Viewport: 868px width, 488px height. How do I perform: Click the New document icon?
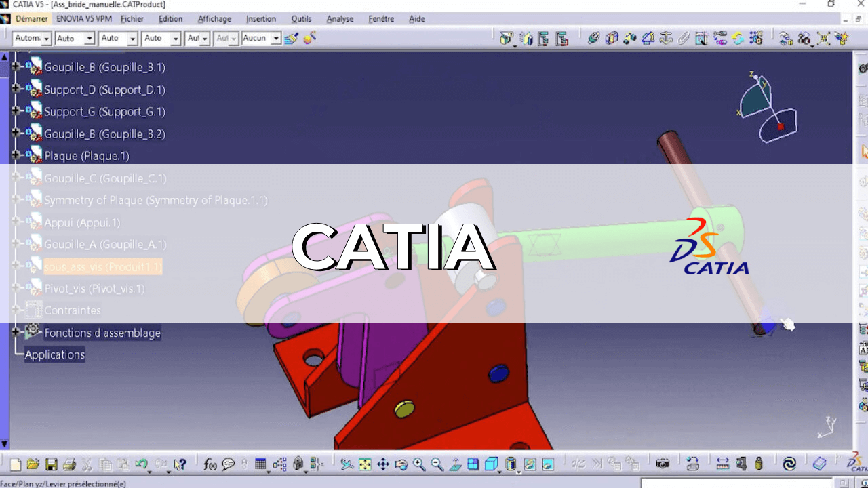click(15, 464)
